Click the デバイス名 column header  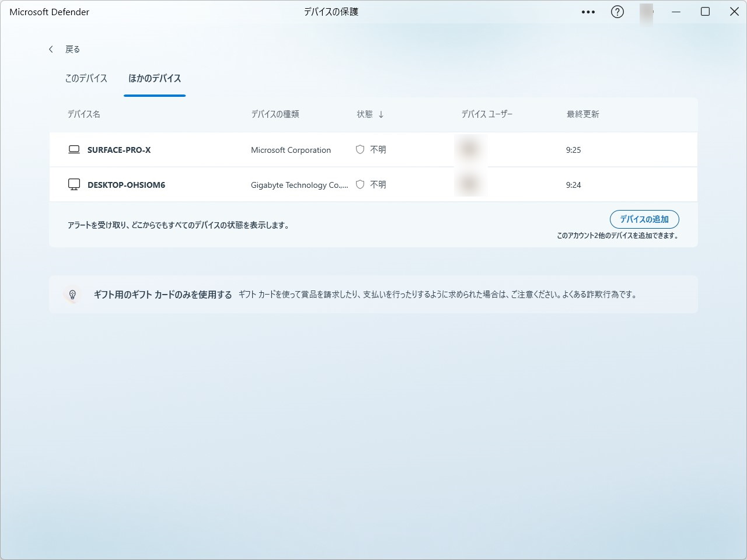[x=83, y=114]
